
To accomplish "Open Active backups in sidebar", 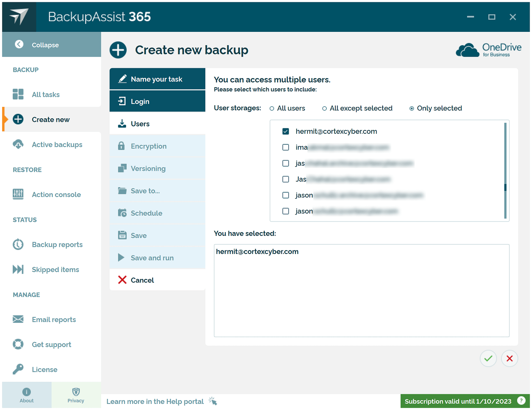I will (x=57, y=145).
